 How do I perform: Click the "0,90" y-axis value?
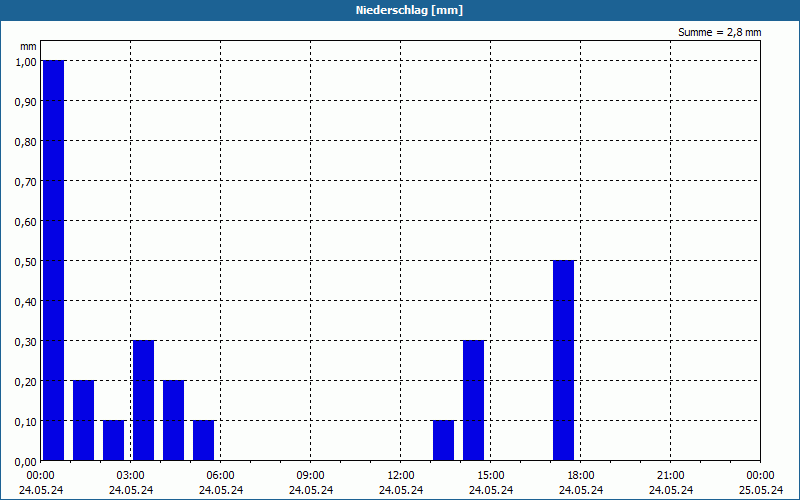point(26,101)
